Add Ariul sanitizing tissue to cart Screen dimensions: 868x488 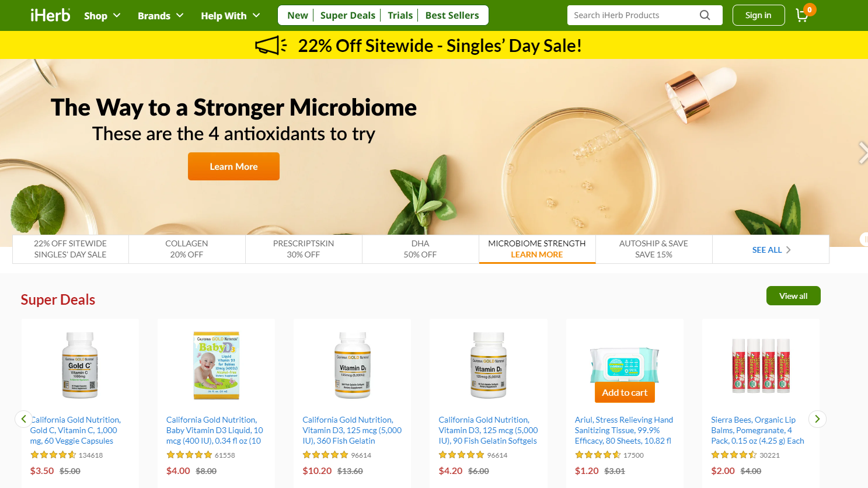(x=625, y=392)
